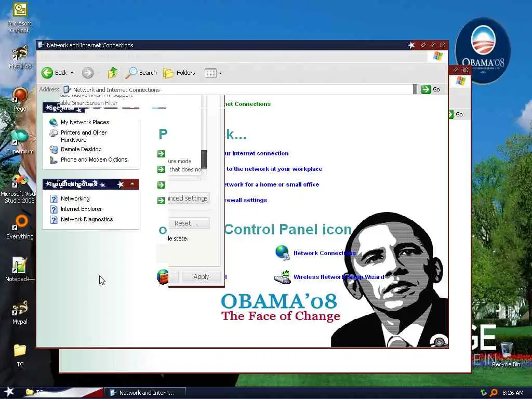Viewport: 532px width, 399px height.
Task: Open Internet Explorer troubleshooter
Action: (x=81, y=209)
